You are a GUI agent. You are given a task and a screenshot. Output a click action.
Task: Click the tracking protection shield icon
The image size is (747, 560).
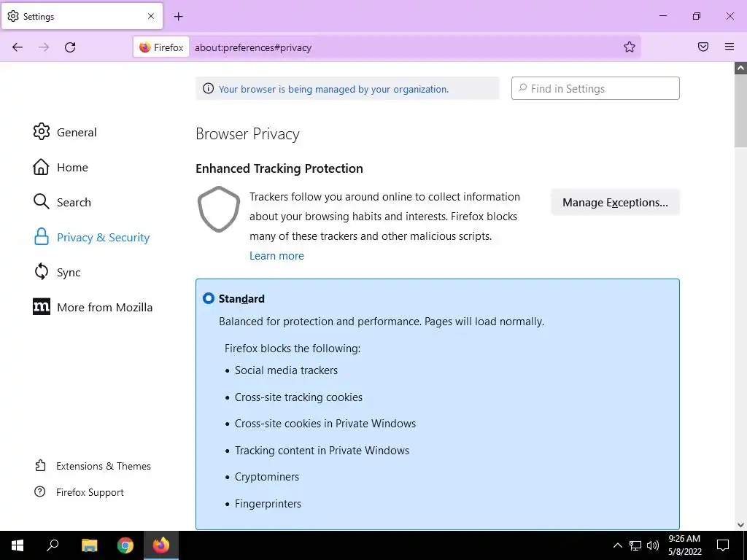tap(219, 209)
